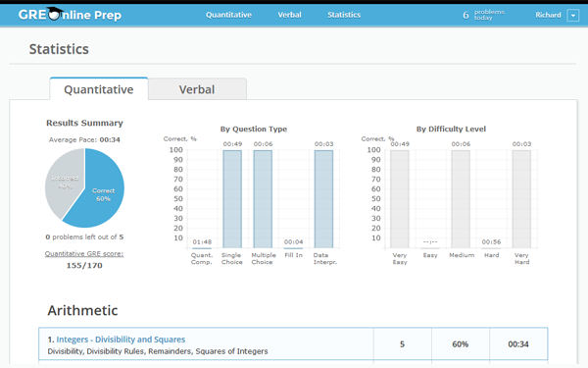Viewport: 588px width, 368px height.
Task: Open the Quantitative GRE score link
Action: (84, 254)
